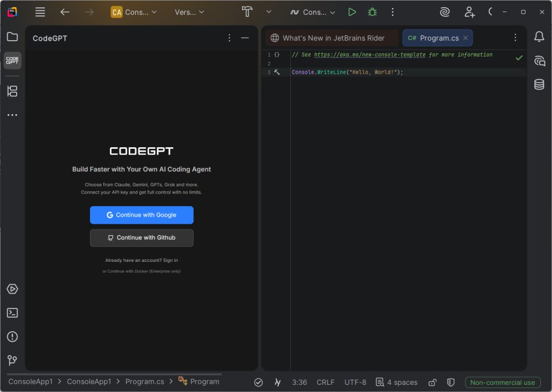Click the Program class breadcrumb
This screenshot has height=392, width=552.
click(199, 382)
